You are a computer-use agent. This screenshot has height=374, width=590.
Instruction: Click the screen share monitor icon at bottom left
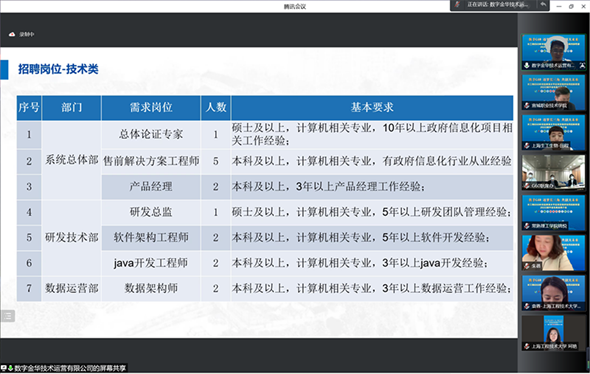tap(3, 368)
